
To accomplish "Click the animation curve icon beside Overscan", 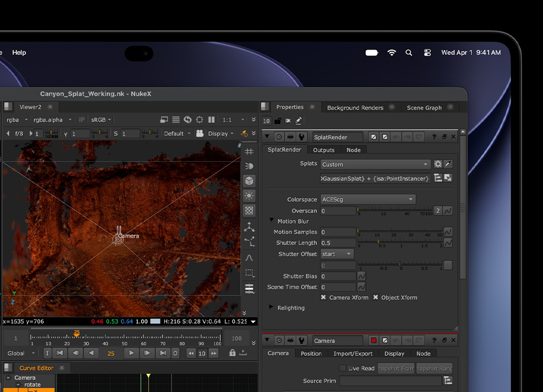I will pos(448,210).
